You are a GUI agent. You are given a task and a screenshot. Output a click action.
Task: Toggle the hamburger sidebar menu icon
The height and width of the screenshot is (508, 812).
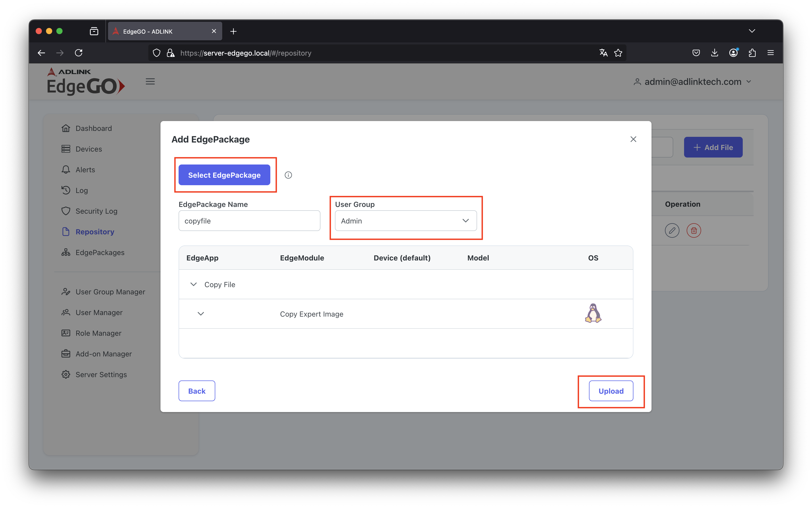pyautogui.click(x=150, y=82)
